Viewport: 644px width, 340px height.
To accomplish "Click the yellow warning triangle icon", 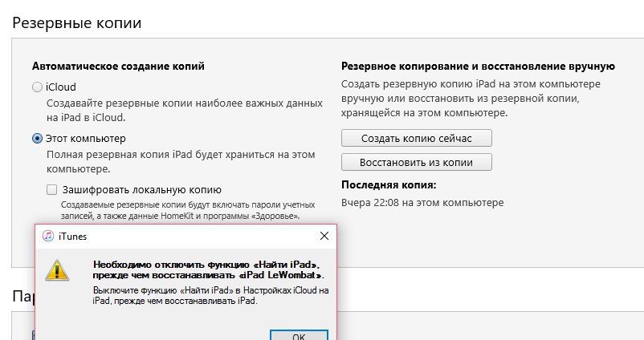I will click(x=57, y=270).
